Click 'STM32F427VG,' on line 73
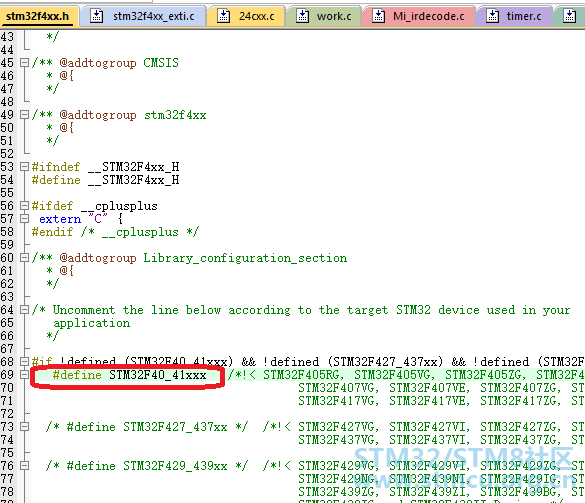Viewport: 585px width, 503px height. (339, 427)
